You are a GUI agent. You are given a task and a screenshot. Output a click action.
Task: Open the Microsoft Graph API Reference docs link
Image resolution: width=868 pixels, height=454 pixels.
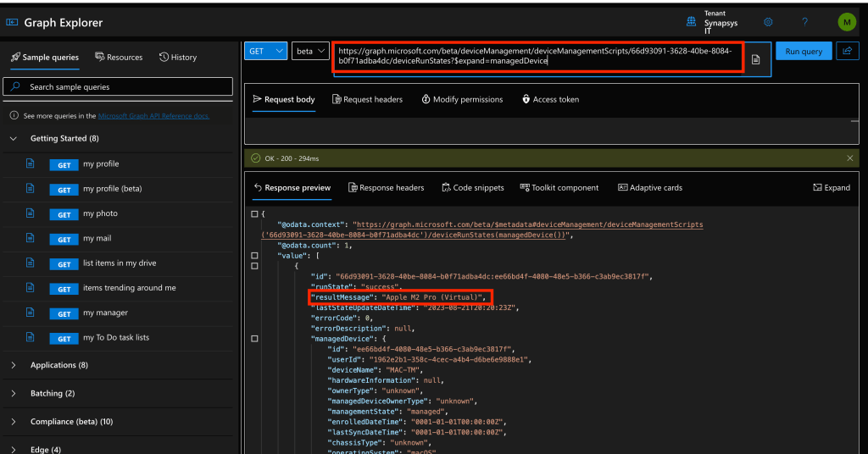tap(153, 116)
